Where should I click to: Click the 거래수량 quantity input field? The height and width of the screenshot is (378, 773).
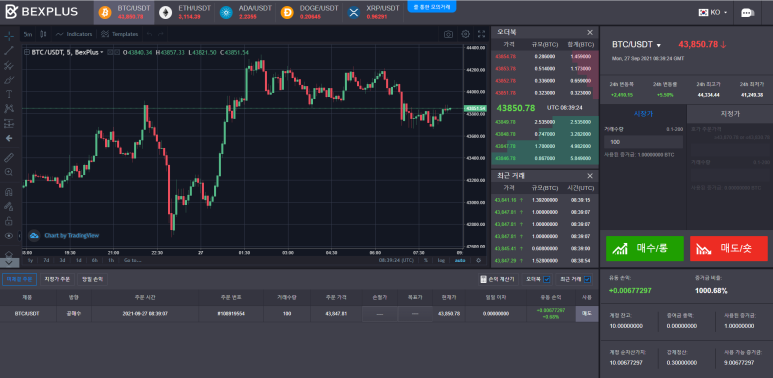(643, 142)
